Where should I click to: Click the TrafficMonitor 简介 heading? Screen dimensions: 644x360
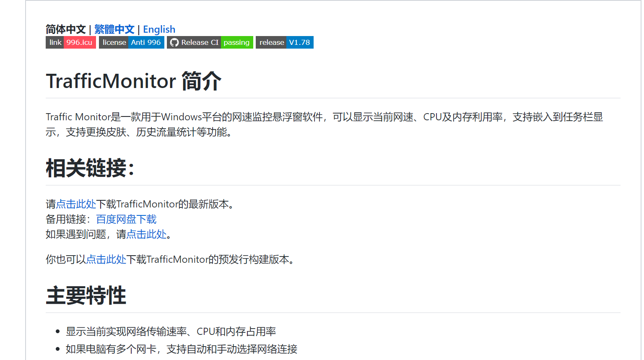[133, 81]
